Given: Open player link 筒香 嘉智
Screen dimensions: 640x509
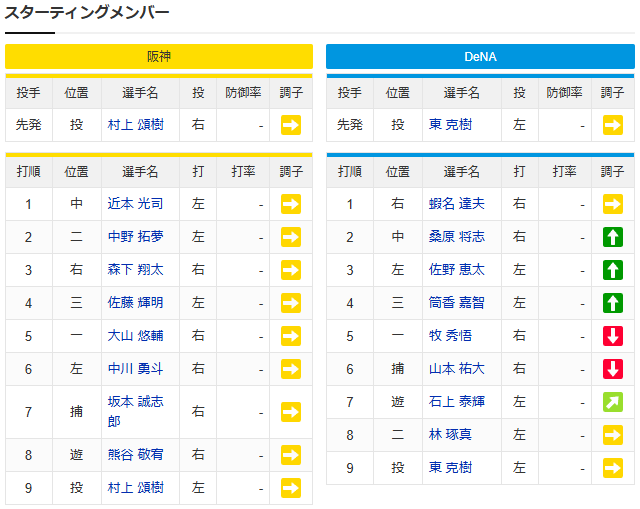Looking at the screenshot, I should pos(457,302).
